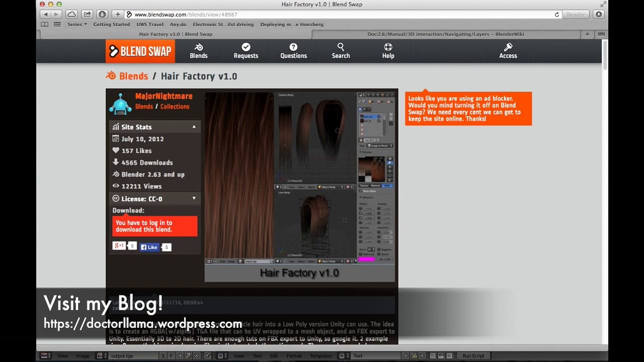Open the Getting Started bookmark
The width and height of the screenshot is (644, 362).
click(x=112, y=24)
